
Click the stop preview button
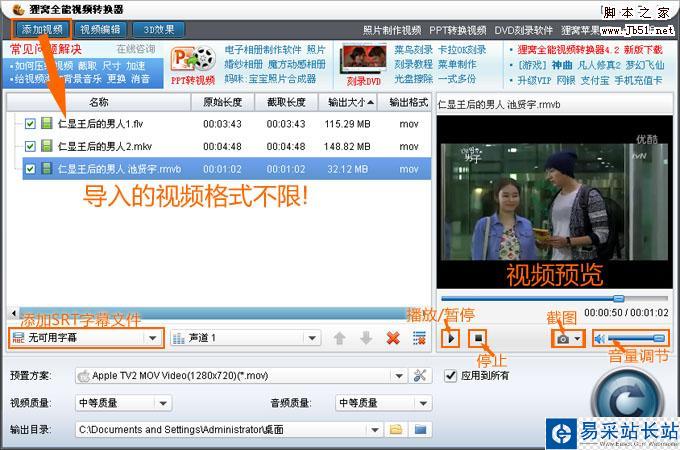tap(478, 338)
